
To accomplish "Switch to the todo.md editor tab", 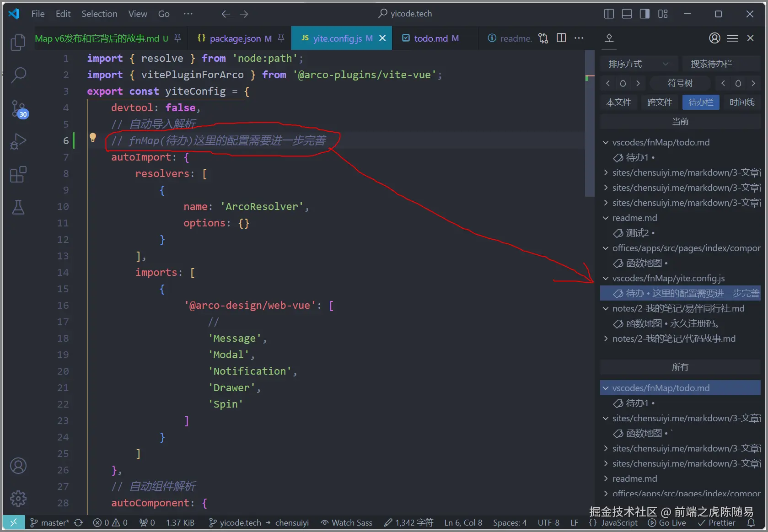I will pyautogui.click(x=435, y=38).
